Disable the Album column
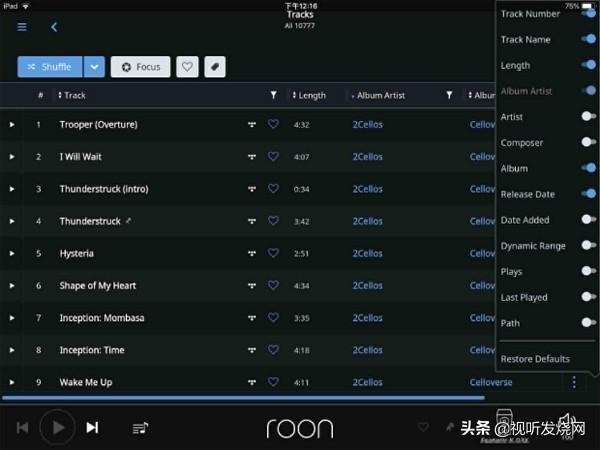 (589, 168)
